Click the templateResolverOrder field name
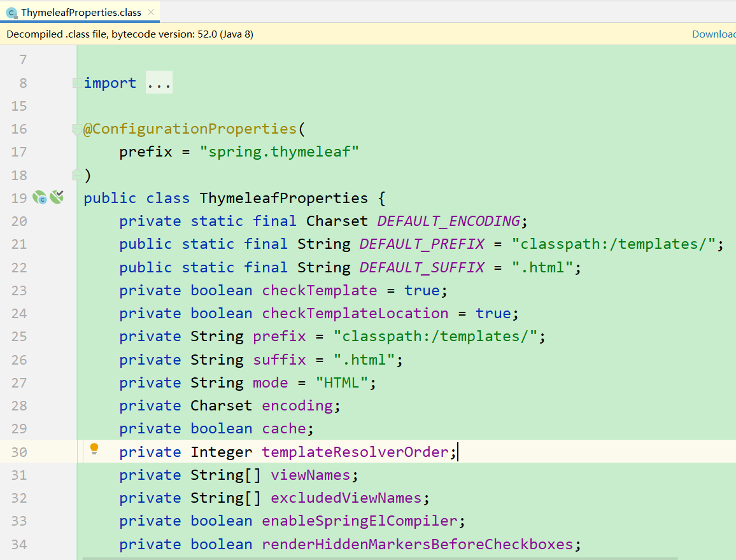736x560 pixels. tap(355, 452)
